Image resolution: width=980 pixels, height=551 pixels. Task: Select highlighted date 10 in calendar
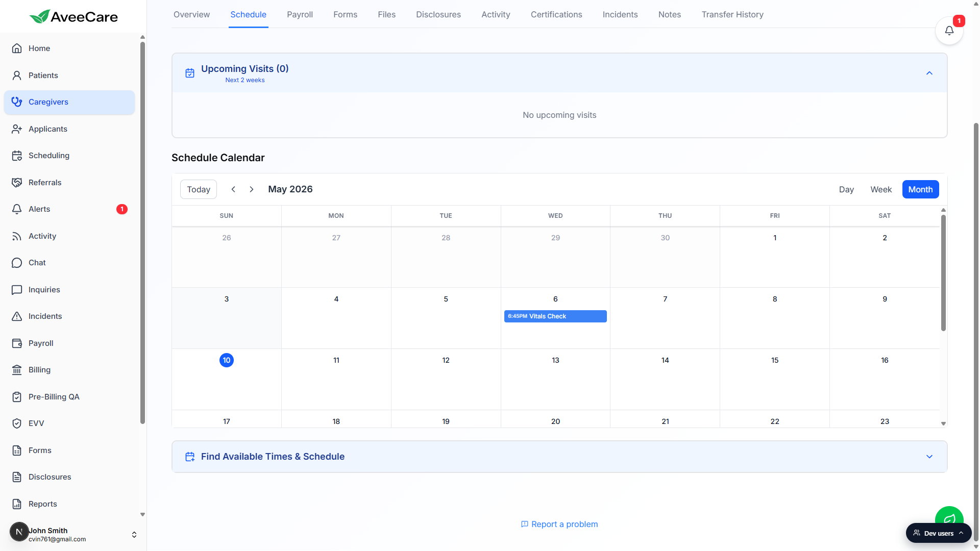(x=227, y=360)
